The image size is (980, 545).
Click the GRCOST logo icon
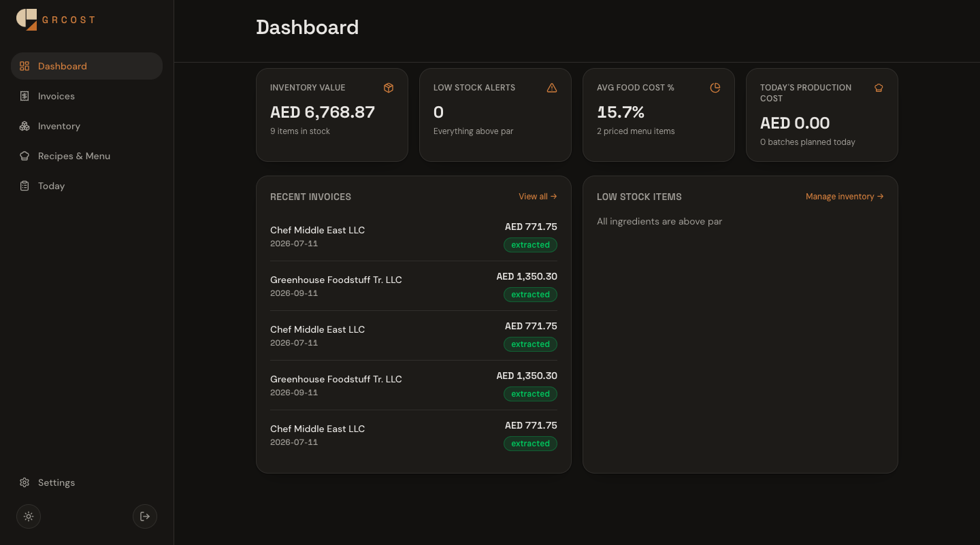point(27,20)
